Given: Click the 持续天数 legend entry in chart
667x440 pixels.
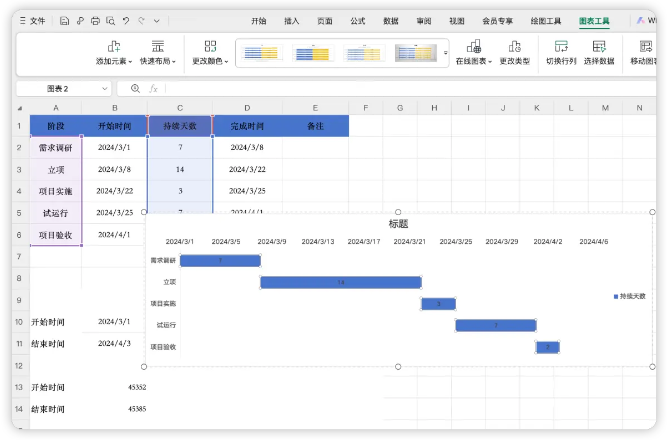Looking at the screenshot, I should [x=630, y=296].
